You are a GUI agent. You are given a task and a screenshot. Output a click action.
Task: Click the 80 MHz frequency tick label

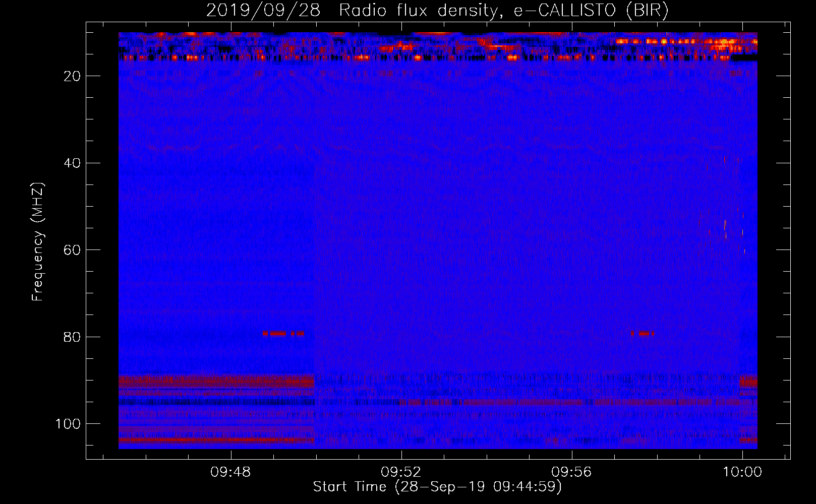72,337
